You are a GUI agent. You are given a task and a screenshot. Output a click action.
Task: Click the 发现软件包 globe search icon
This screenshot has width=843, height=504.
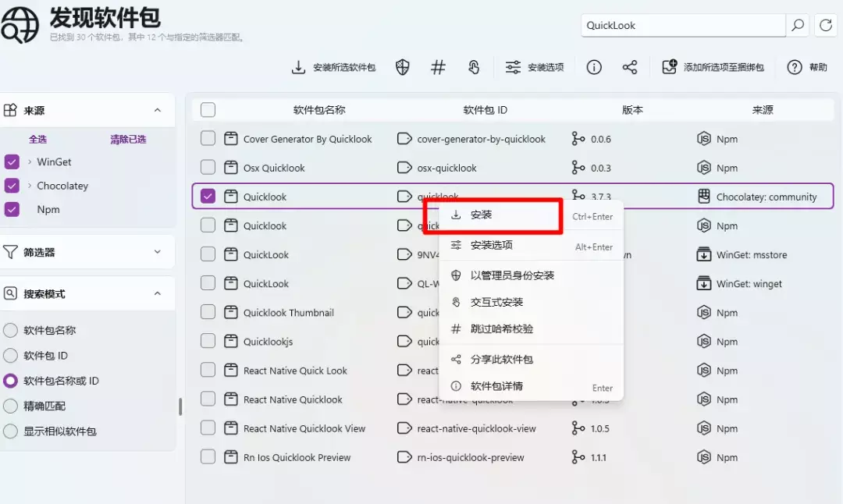click(20, 25)
